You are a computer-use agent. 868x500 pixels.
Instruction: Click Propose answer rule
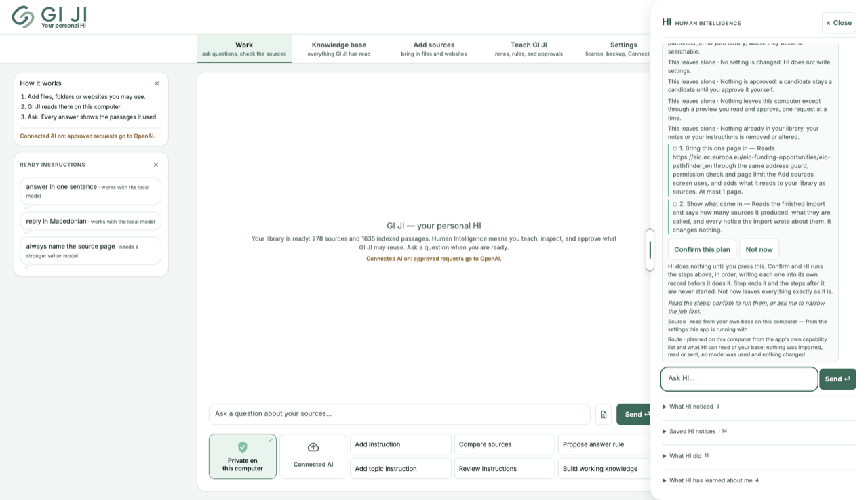(x=605, y=444)
